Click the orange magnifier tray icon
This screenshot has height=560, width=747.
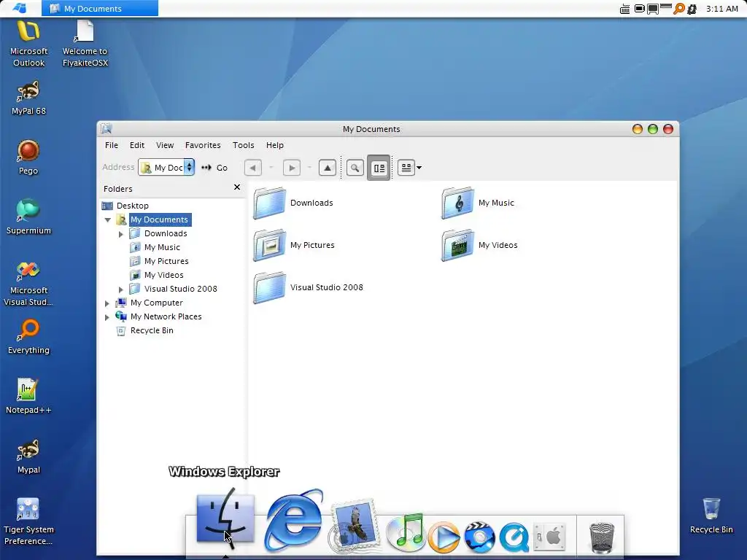click(x=678, y=9)
